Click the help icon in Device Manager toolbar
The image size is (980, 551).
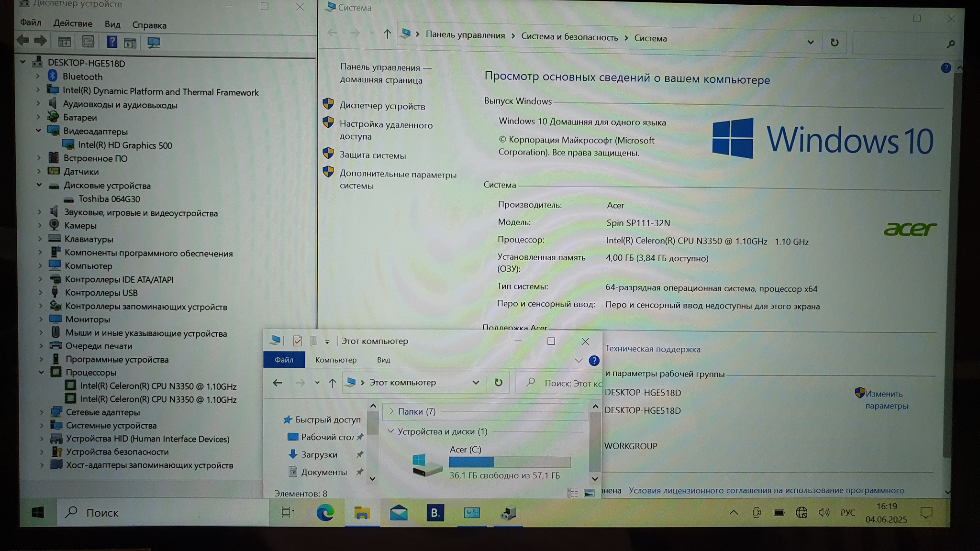coord(111,42)
